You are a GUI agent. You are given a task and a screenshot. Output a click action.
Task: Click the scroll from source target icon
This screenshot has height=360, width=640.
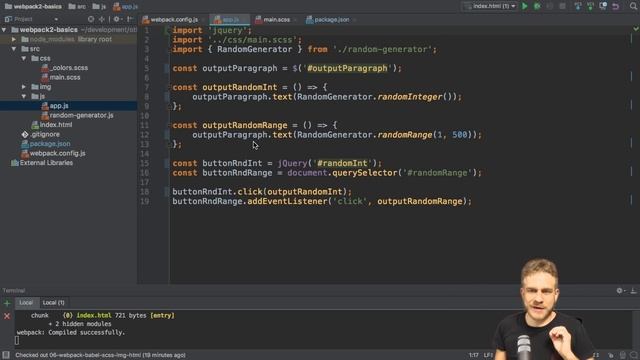(x=91, y=19)
